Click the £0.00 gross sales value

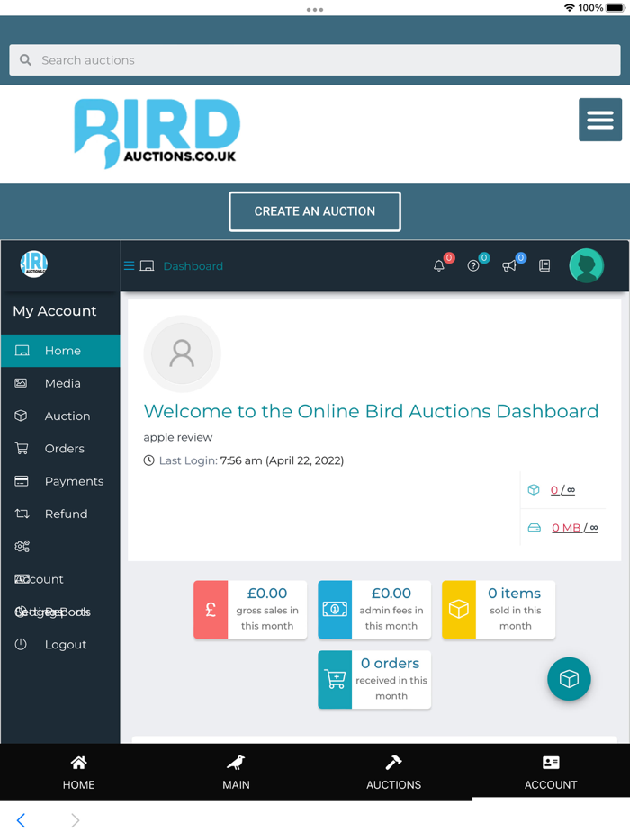267,594
